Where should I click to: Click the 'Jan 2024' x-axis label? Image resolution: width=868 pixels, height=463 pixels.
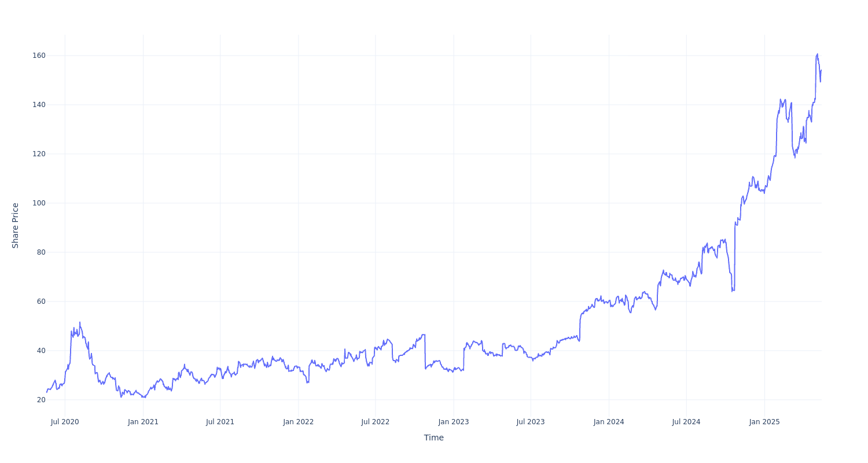pyautogui.click(x=609, y=422)
